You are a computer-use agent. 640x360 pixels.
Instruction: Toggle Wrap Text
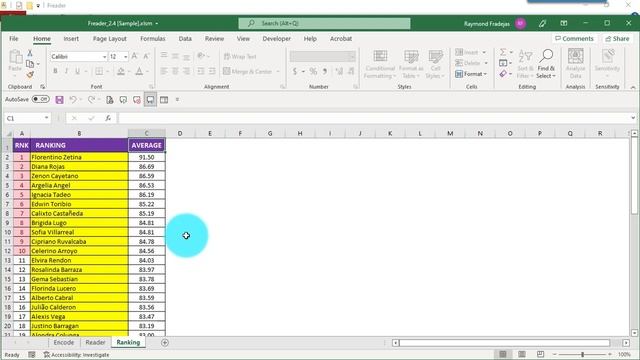click(240, 56)
